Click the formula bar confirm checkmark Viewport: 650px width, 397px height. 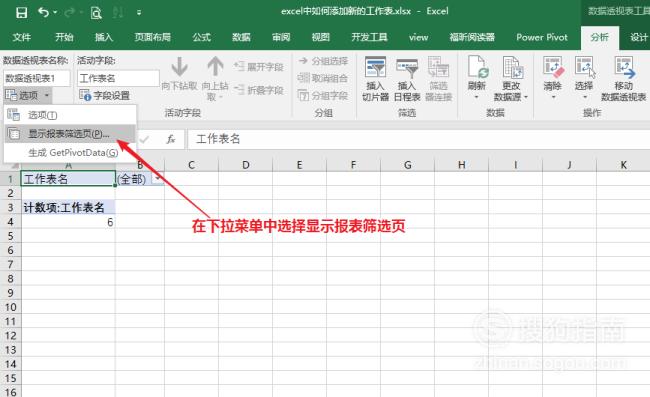click(145, 139)
